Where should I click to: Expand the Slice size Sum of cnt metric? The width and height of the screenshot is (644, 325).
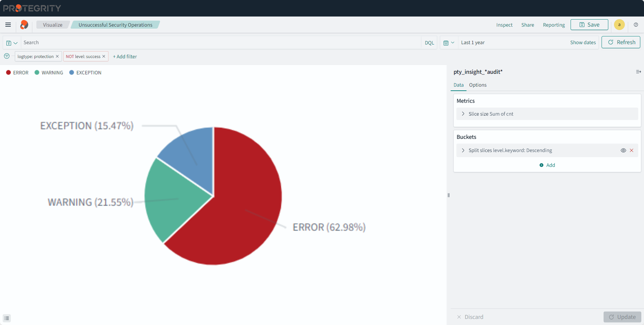click(x=463, y=114)
